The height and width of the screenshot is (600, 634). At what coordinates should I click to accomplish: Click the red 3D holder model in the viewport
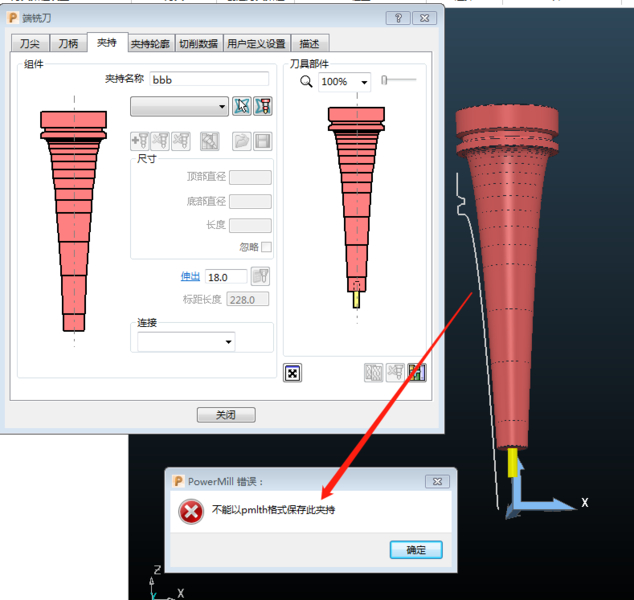pyautogui.click(x=508, y=279)
